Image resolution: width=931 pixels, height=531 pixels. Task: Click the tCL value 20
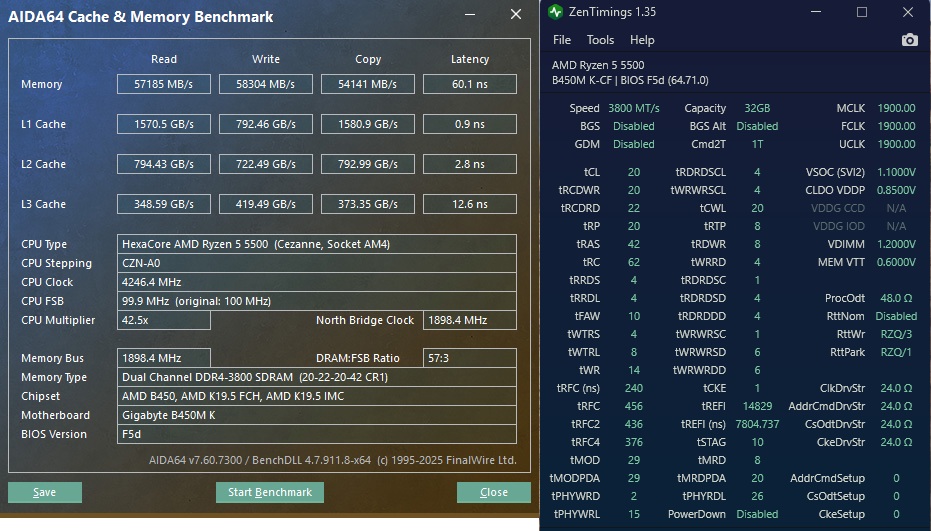(634, 172)
